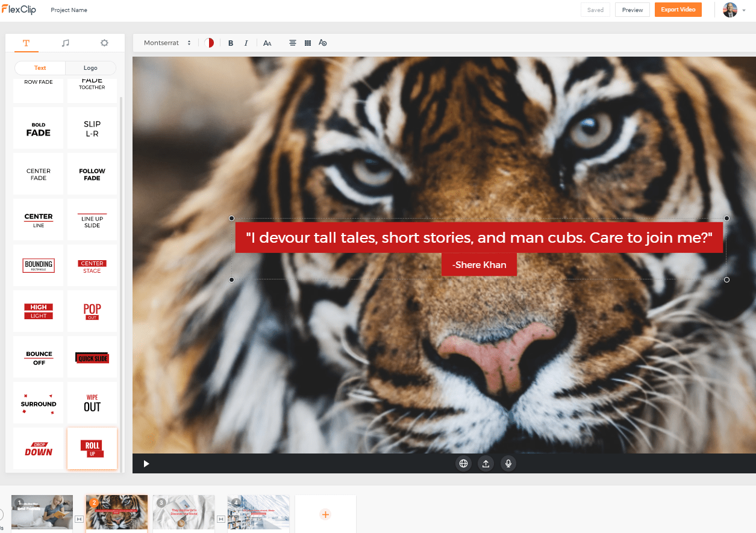Select the Text toggle option
This screenshot has height=533, width=756.
(x=40, y=68)
